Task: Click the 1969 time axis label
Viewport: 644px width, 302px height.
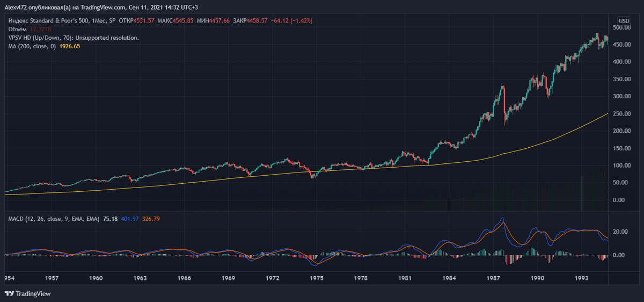Action: point(229,278)
